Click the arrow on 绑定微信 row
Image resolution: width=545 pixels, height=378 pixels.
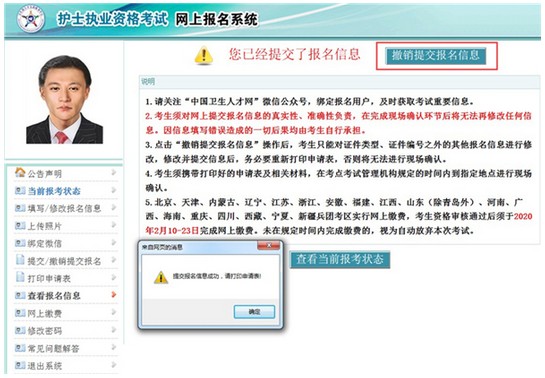pos(114,242)
